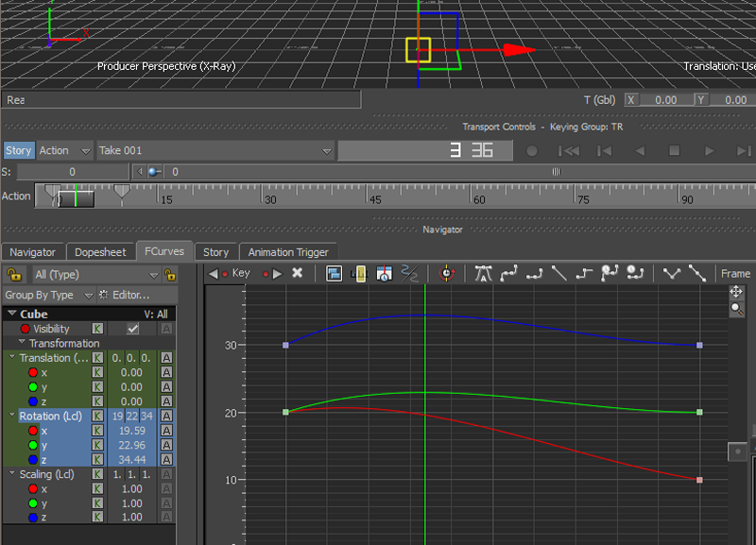The height and width of the screenshot is (545, 756).
Task: Open the All (Type) filter dropdown
Action: [95, 275]
